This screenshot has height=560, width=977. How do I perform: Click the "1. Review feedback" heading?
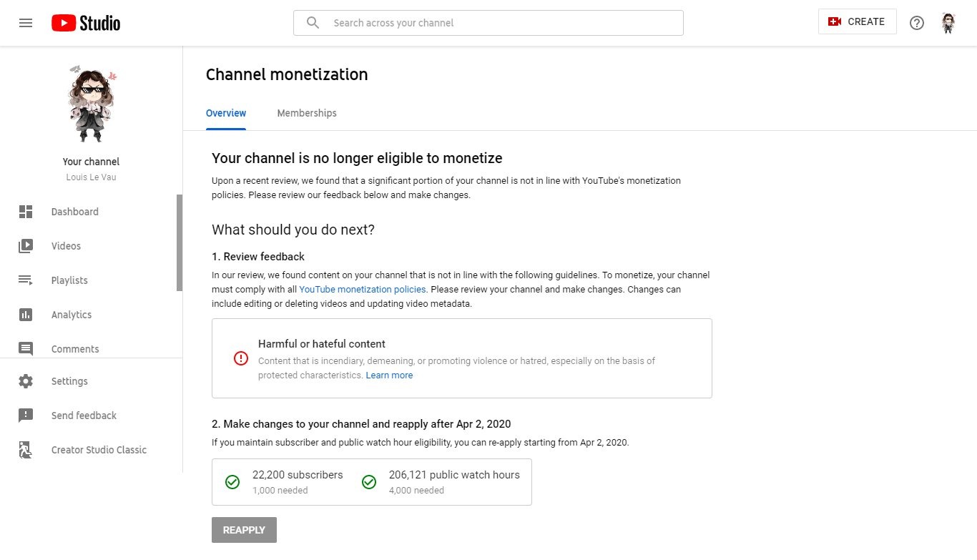coord(258,257)
